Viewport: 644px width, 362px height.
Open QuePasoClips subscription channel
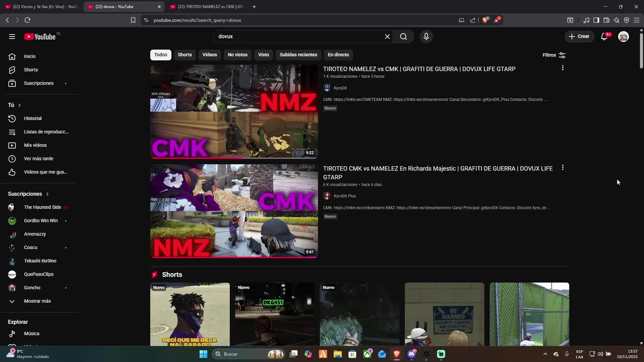pyautogui.click(x=40, y=275)
